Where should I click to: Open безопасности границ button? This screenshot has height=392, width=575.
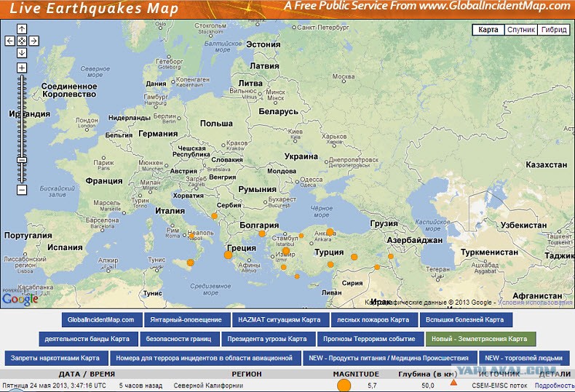178,339
